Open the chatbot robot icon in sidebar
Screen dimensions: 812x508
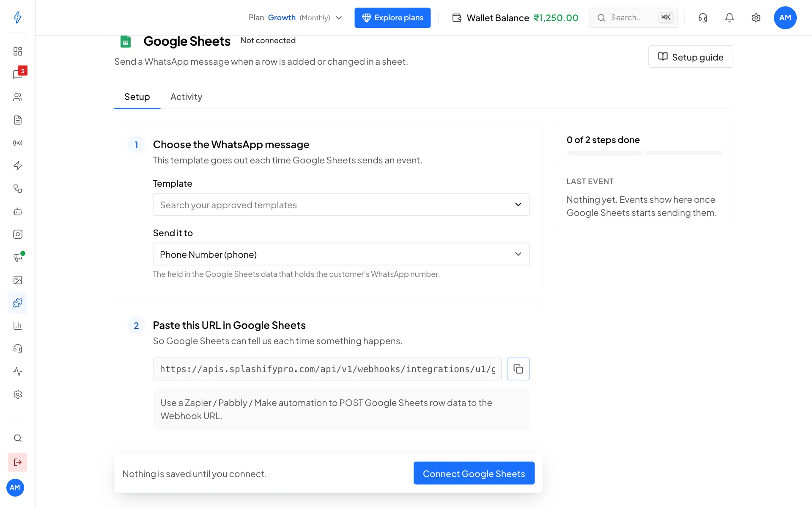tap(17, 211)
